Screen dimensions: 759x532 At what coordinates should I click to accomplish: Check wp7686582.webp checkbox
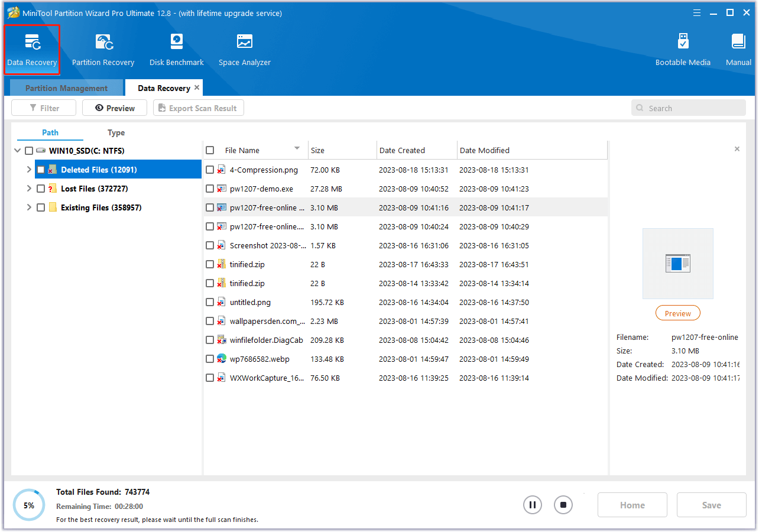210,359
